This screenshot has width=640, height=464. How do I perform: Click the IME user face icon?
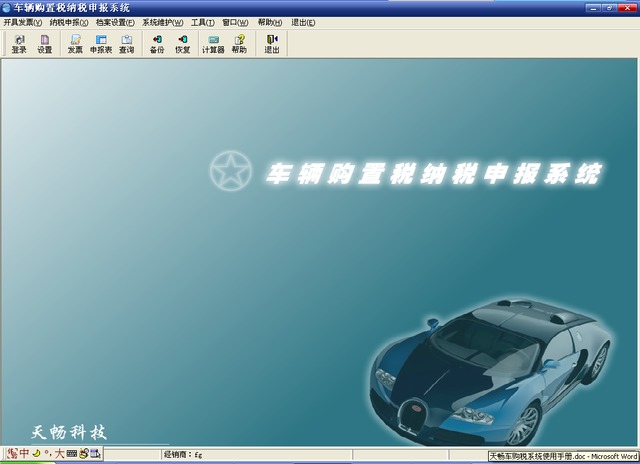[x=84, y=453]
